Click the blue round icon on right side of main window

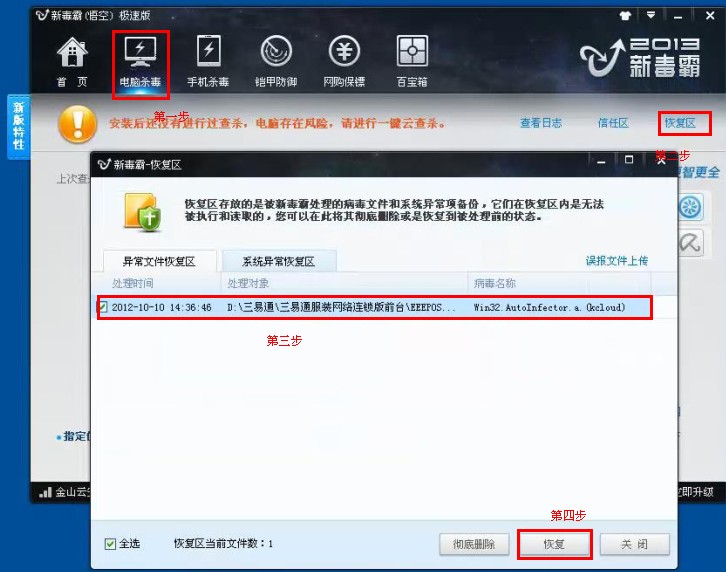tap(690, 207)
